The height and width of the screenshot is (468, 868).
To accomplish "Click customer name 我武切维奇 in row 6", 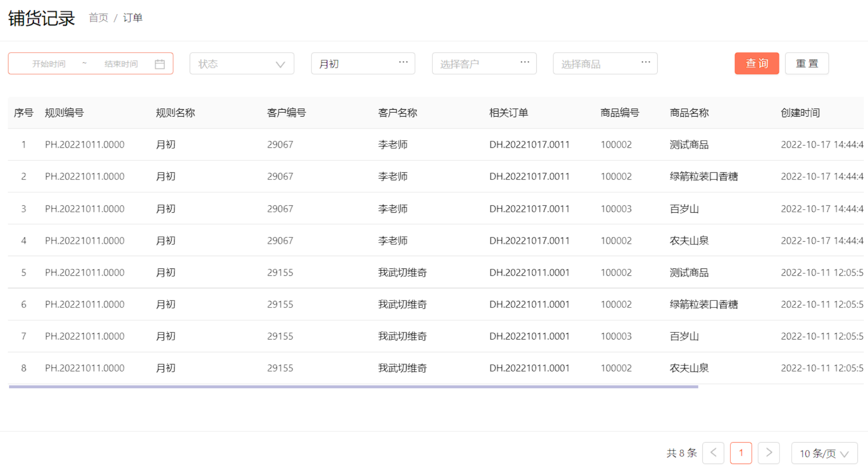I will [x=403, y=304].
